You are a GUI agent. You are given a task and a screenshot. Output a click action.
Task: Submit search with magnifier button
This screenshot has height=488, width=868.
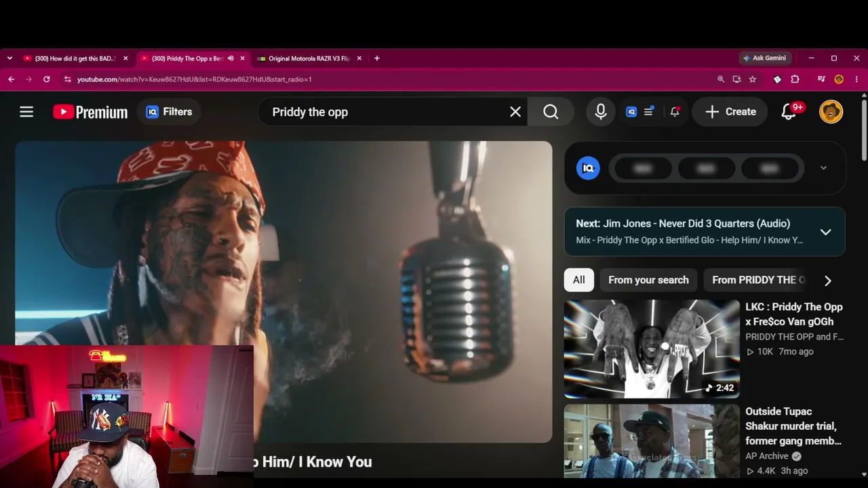[x=551, y=112]
